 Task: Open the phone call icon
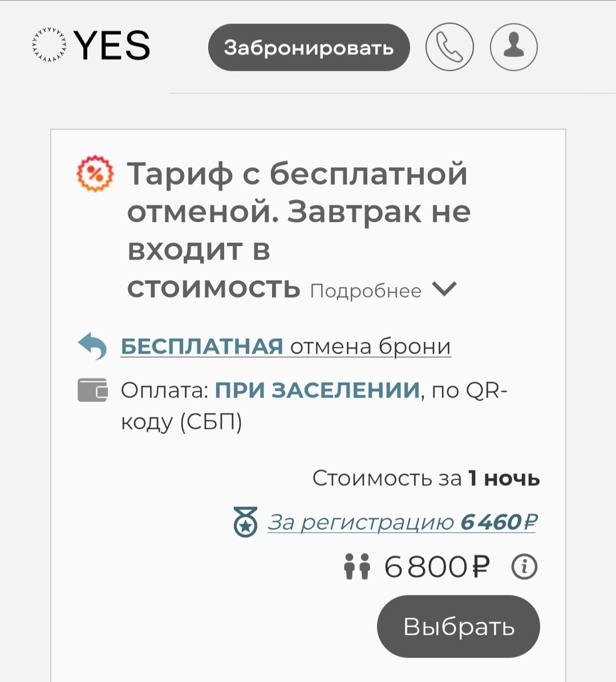(449, 46)
